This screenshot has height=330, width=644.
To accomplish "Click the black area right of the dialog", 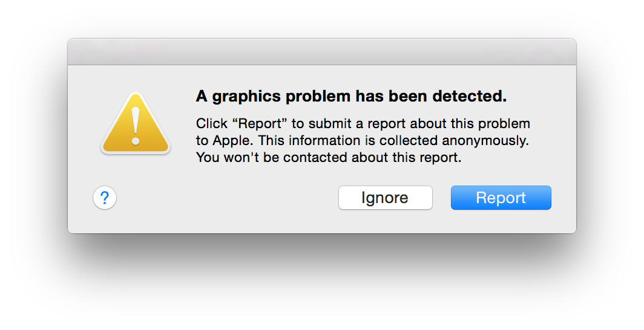I will [610, 136].
